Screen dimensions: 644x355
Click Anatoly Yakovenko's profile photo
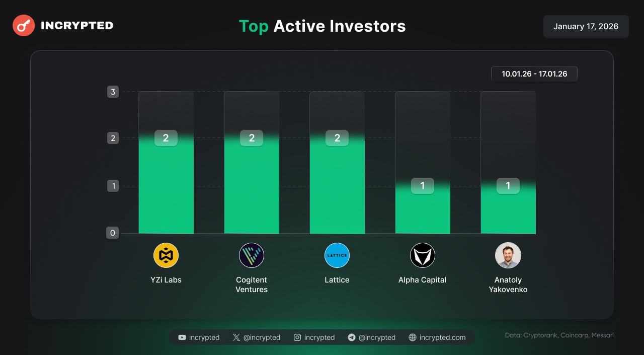click(x=508, y=255)
